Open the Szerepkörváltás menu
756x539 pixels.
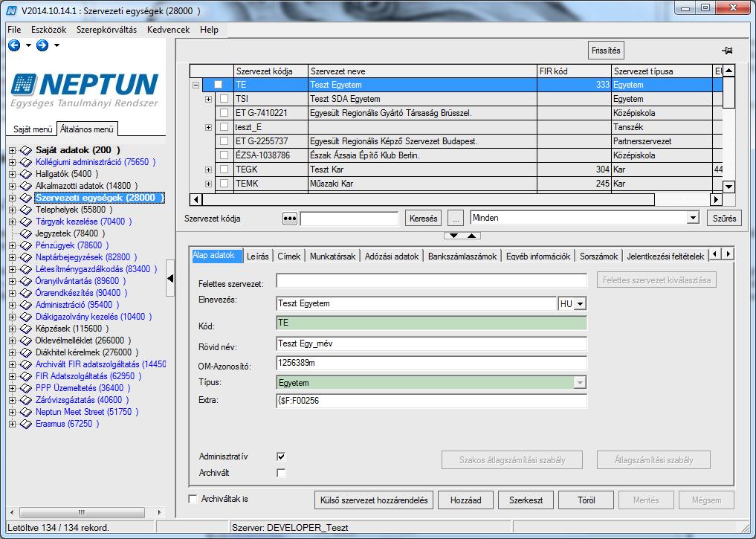[106, 30]
